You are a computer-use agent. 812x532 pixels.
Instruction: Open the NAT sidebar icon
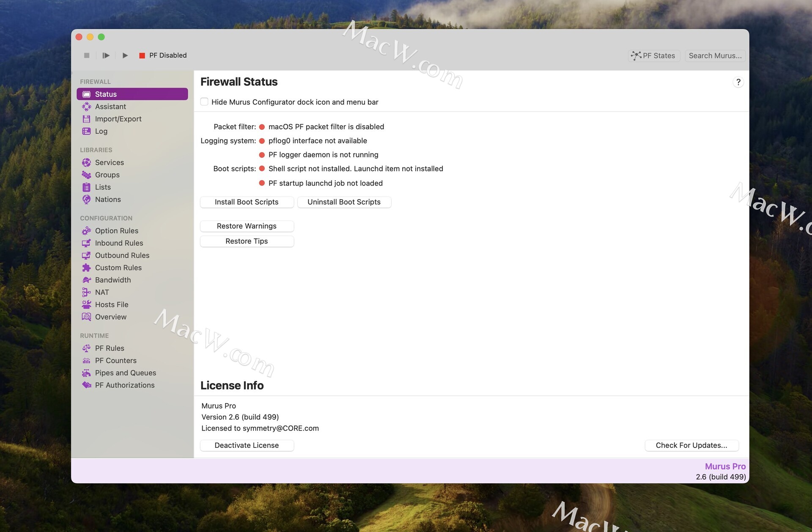[87, 292]
